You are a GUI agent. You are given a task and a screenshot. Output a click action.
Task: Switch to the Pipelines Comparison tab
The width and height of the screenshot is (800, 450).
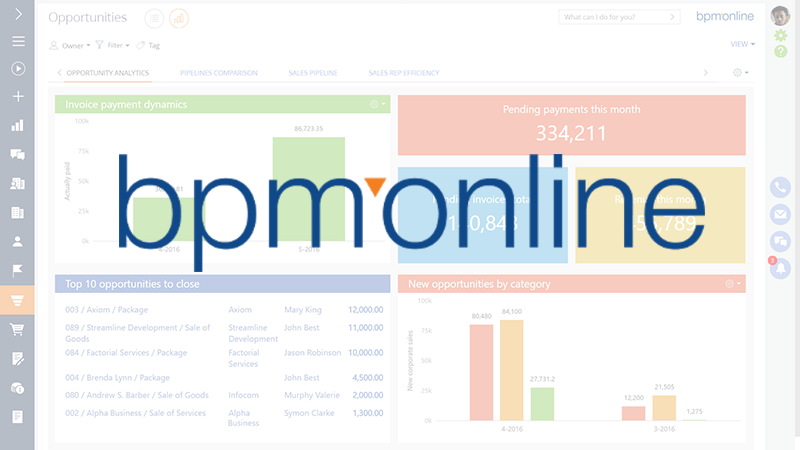[x=218, y=73]
